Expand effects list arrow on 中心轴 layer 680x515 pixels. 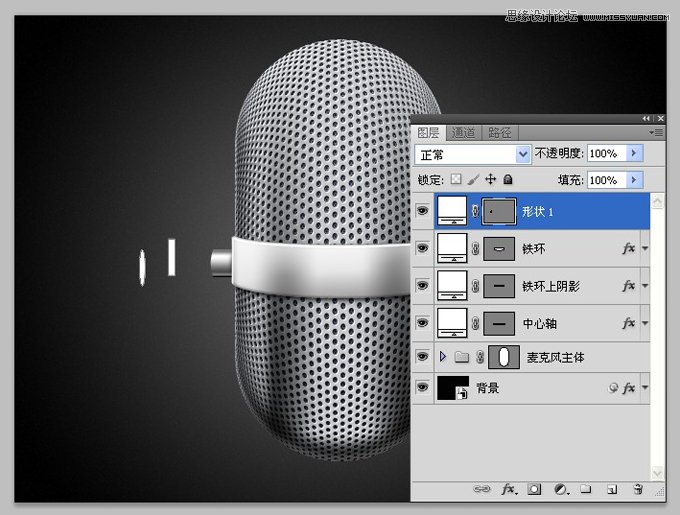click(645, 323)
